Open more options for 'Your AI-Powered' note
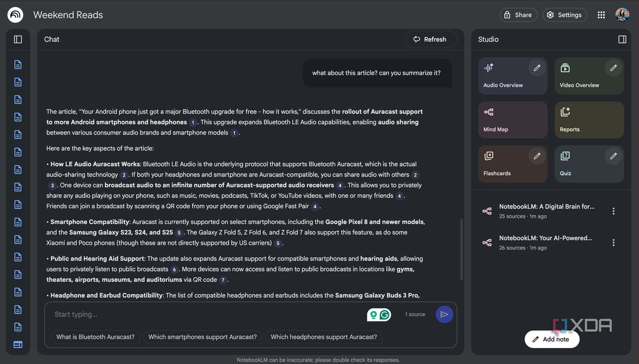 tap(614, 242)
